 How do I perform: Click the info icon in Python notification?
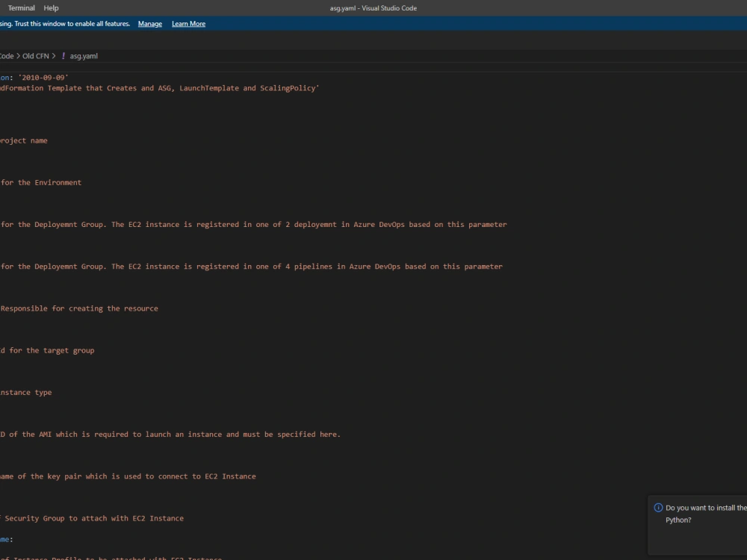(x=658, y=508)
